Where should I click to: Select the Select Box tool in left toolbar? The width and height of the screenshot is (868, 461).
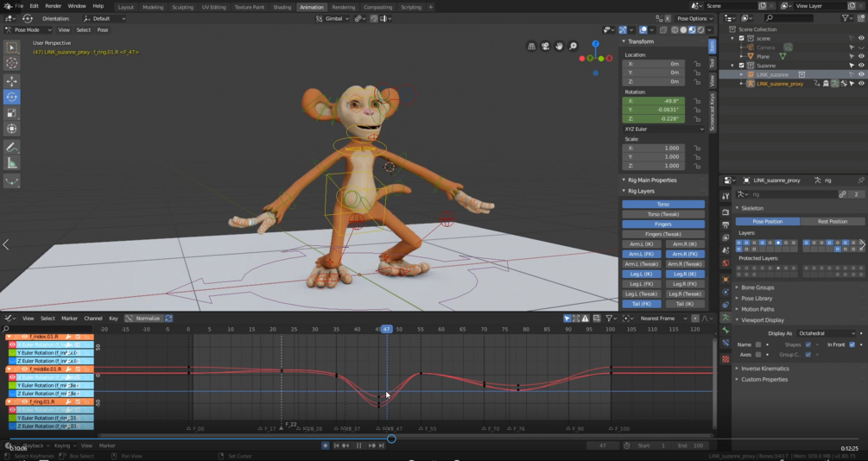[x=11, y=47]
